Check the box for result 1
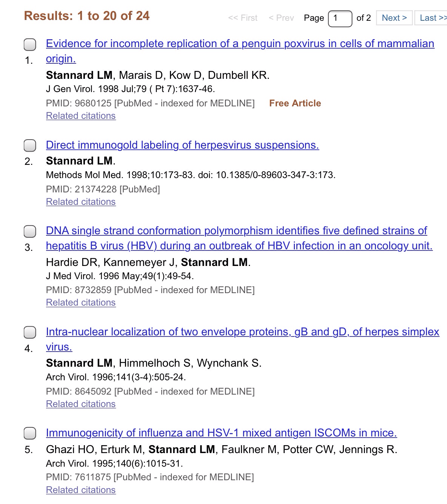The height and width of the screenshot is (504, 447). 30,45
